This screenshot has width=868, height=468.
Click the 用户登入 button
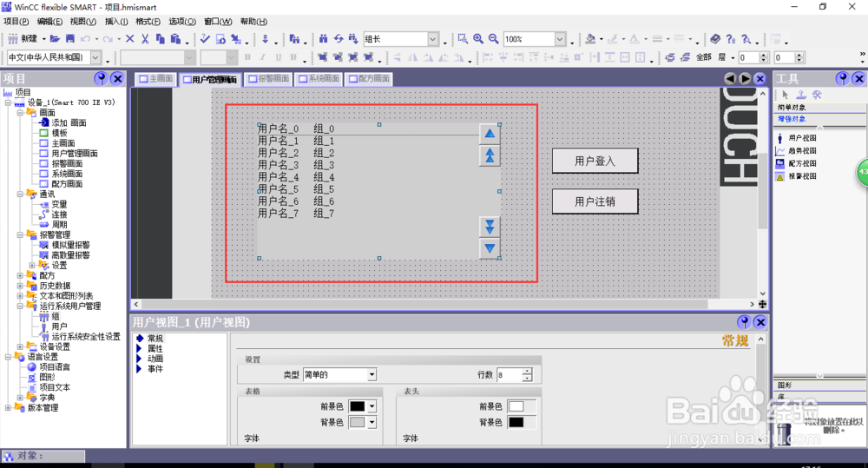595,161
